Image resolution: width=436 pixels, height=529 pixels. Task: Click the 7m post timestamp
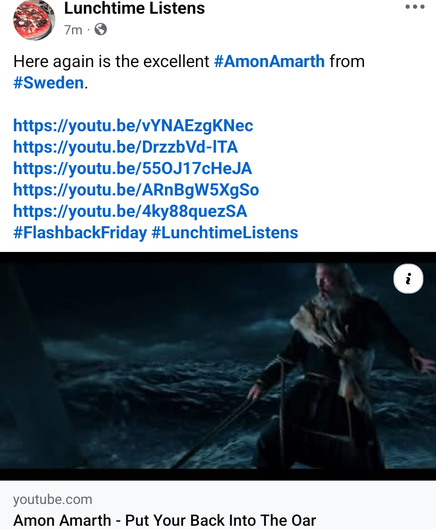(73, 30)
